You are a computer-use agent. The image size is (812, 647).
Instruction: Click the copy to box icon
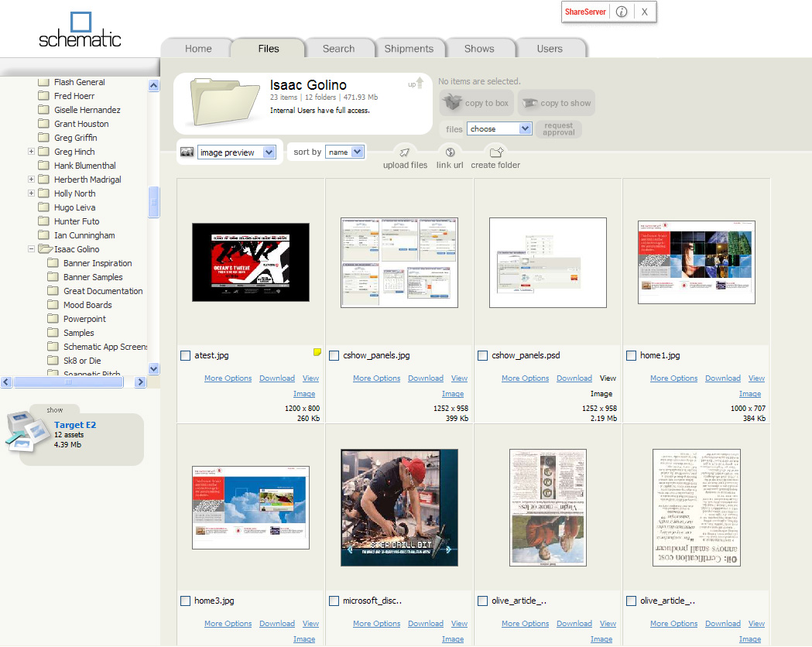coord(451,103)
